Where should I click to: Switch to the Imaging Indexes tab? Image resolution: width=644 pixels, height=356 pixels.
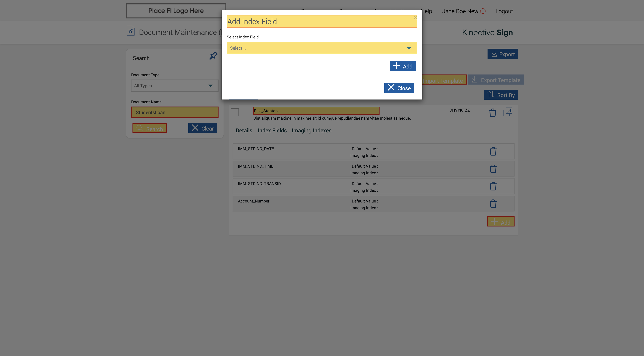coord(311,131)
